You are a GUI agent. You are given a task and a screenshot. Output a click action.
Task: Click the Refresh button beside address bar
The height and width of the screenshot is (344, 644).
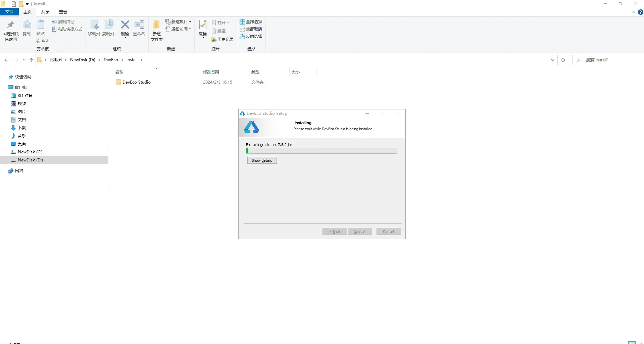563,60
